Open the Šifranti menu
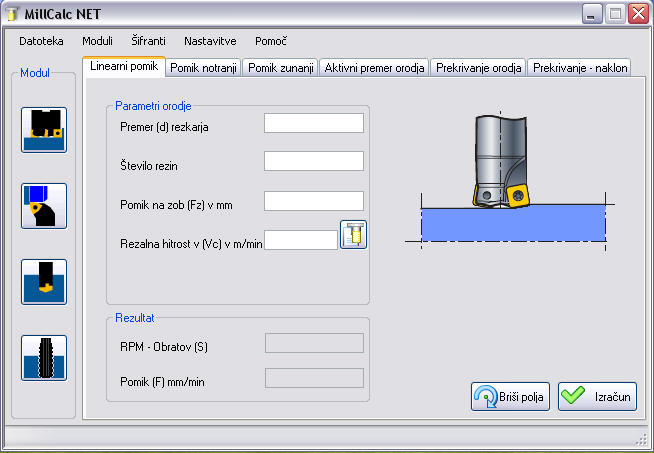 (x=148, y=41)
